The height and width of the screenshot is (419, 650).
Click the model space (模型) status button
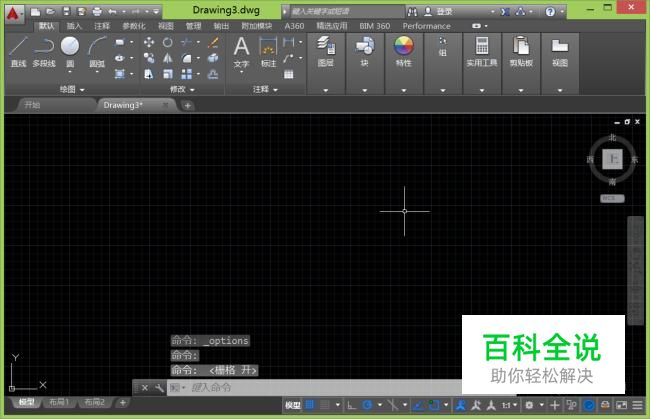pos(292,405)
